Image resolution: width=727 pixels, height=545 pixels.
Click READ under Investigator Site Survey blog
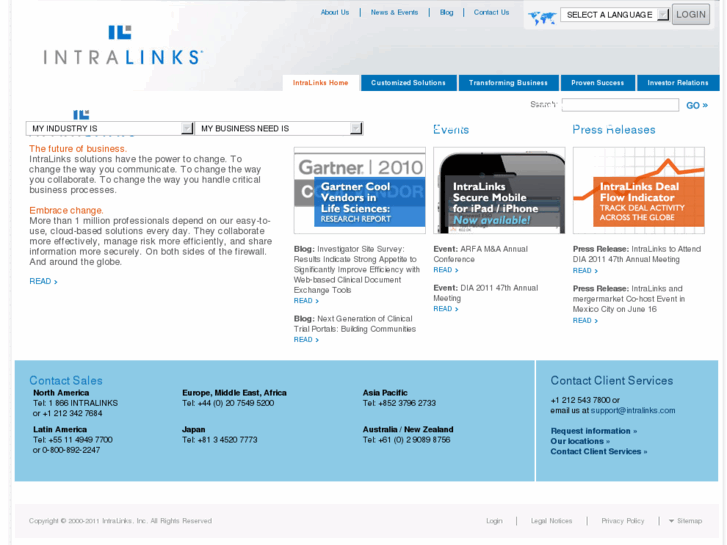click(x=306, y=301)
